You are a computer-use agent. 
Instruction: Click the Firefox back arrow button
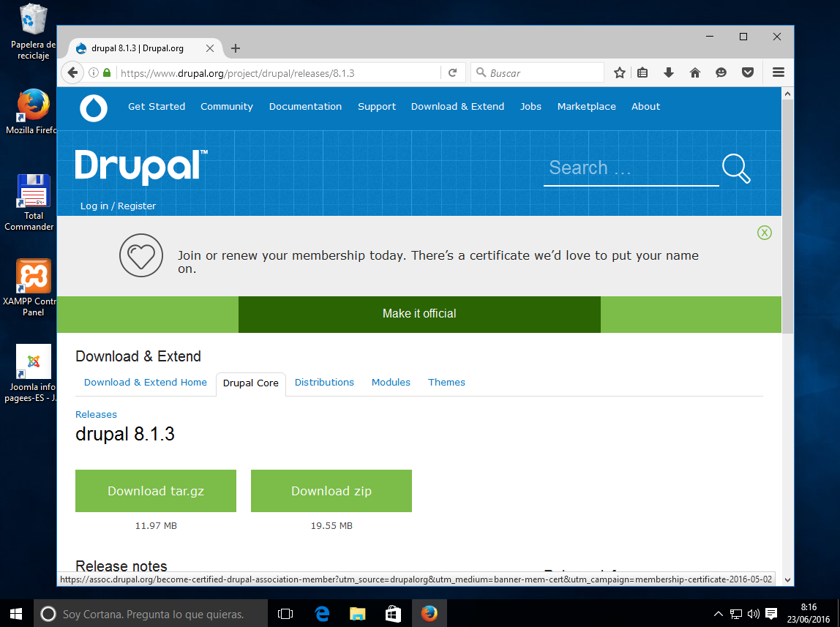(72, 73)
